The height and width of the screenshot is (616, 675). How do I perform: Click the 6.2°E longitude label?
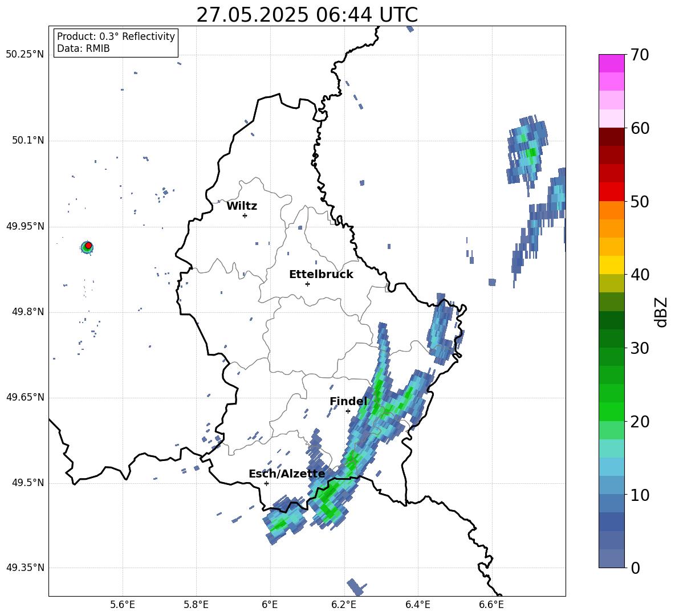[x=344, y=605]
